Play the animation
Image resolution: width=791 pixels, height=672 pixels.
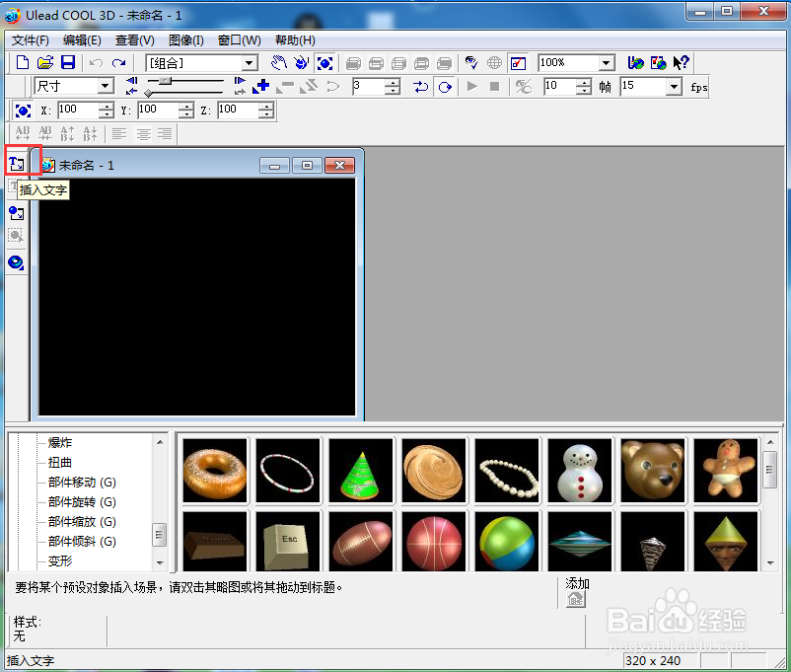(472, 86)
